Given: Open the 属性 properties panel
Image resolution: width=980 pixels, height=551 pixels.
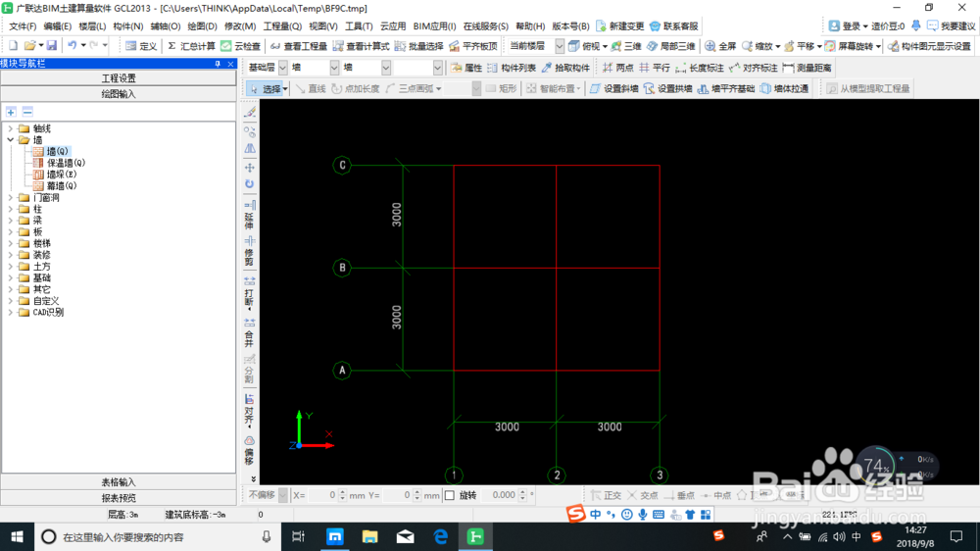Looking at the screenshot, I should [466, 68].
